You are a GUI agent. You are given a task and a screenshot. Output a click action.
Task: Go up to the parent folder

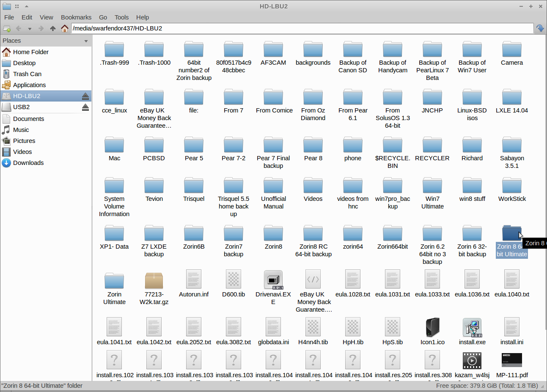53,28
